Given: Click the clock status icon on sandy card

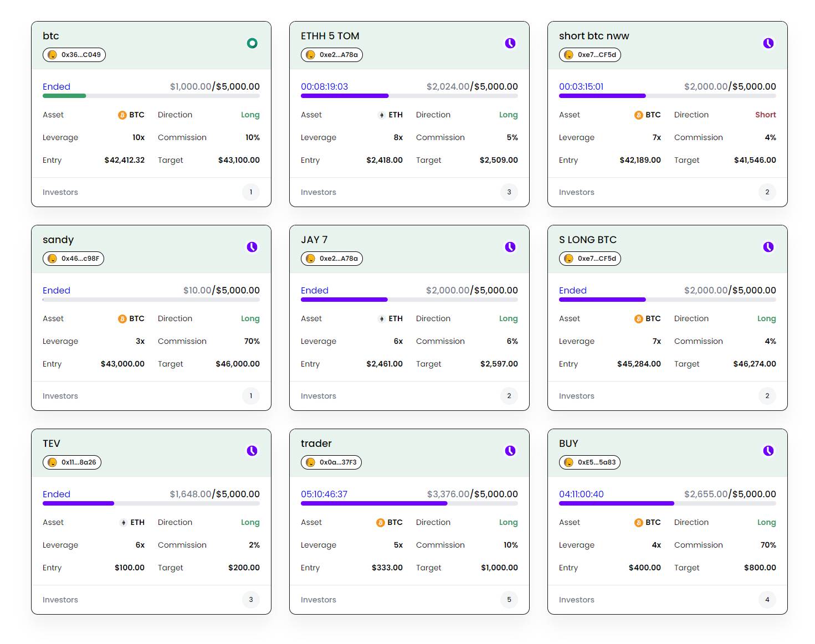Looking at the screenshot, I should (x=252, y=247).
